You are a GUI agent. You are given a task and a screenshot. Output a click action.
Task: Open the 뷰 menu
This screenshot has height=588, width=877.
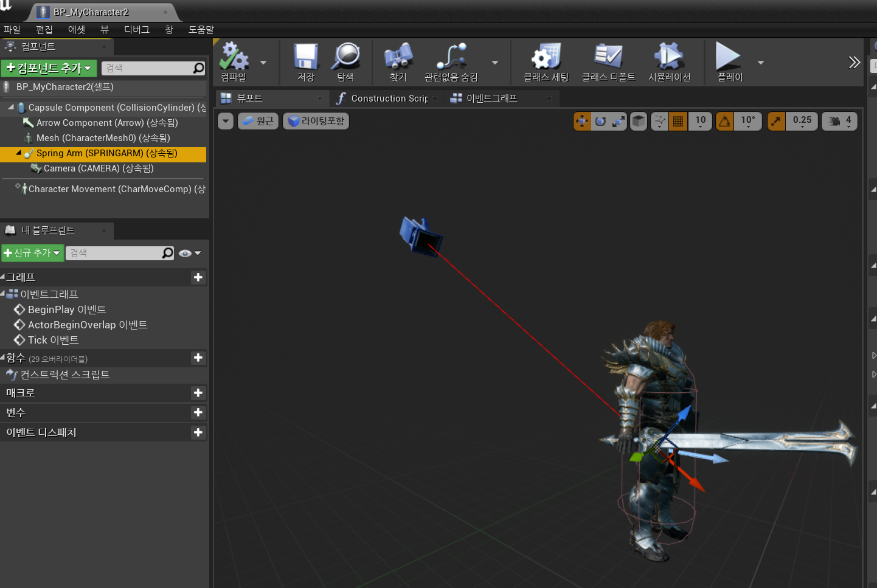[x=105, y=29]
